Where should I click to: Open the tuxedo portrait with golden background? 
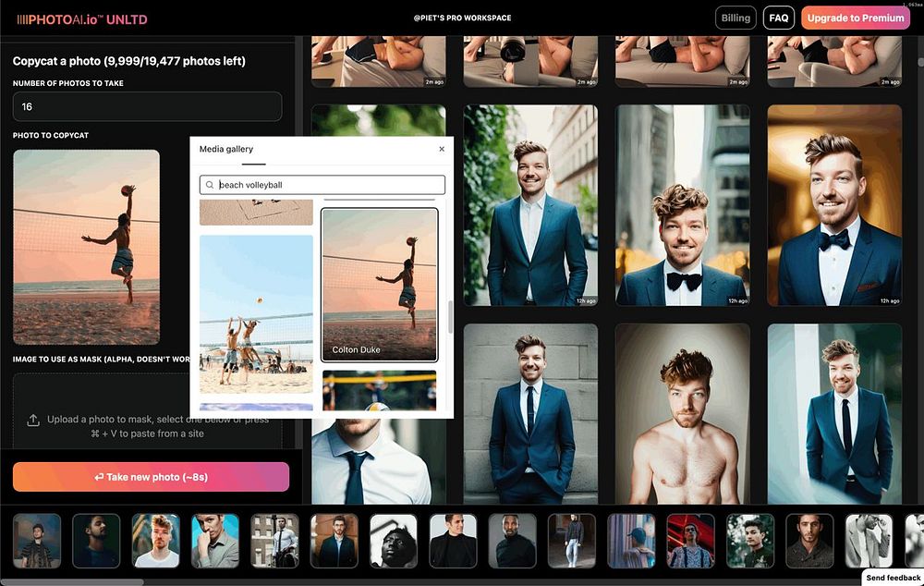834,205
